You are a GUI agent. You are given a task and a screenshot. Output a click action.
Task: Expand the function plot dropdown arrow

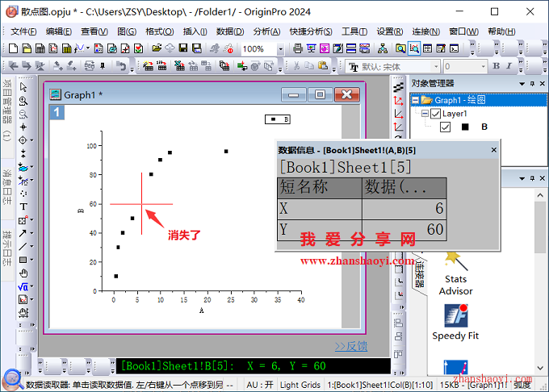click(x=87, y=48)
